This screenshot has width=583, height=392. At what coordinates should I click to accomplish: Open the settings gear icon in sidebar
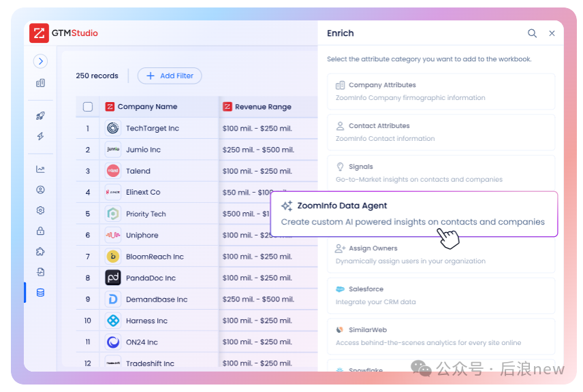pyautogui.click(x=41, y=210)
